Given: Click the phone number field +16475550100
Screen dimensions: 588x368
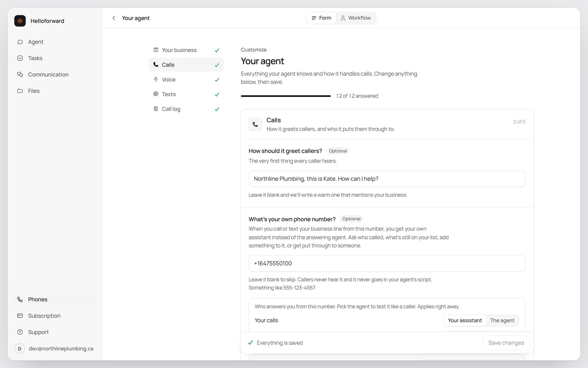Looking at the screenshot, I should click(x=387, y=263).
